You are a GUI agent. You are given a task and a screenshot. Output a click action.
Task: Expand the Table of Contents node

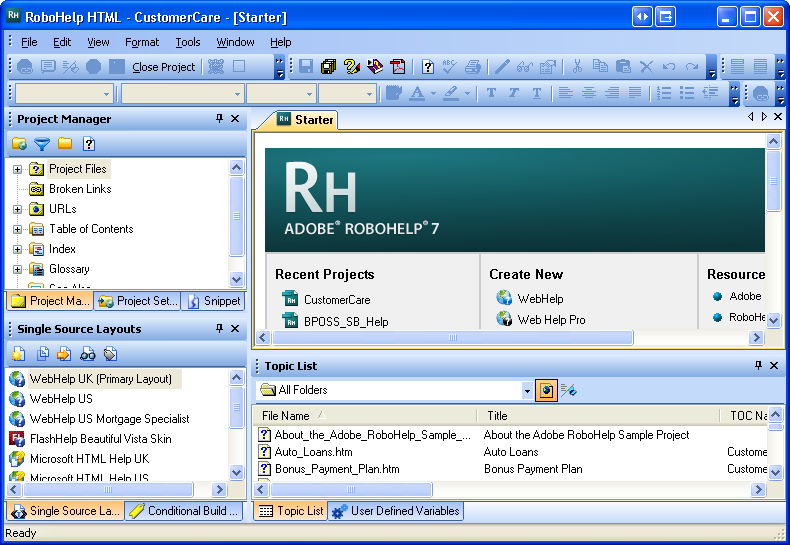click(x=18, y=229)
